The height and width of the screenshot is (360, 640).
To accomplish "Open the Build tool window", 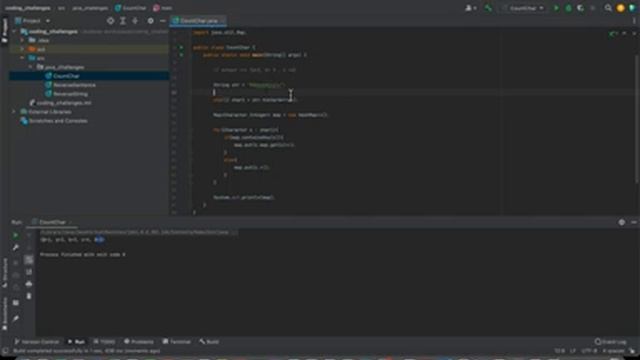I will 209,341.
